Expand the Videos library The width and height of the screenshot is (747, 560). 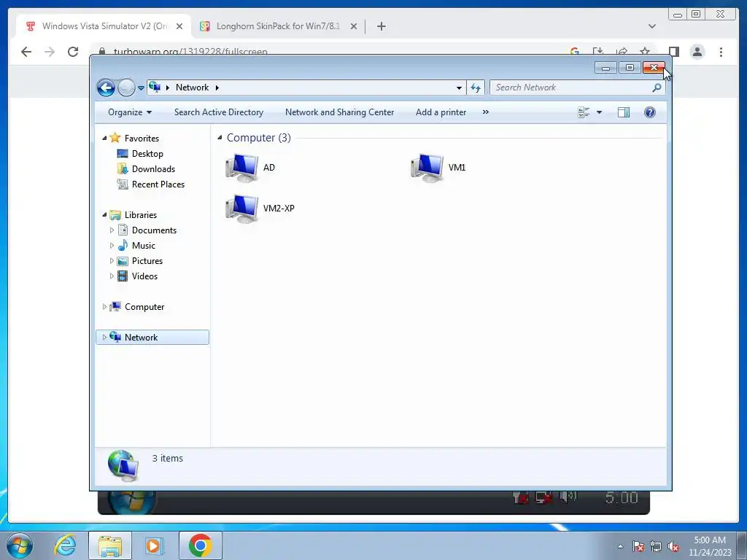pos(112,276)
